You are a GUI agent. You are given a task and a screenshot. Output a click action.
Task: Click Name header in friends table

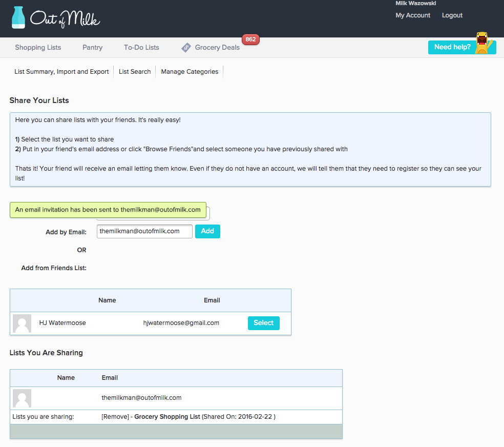(x=107, y=300)
